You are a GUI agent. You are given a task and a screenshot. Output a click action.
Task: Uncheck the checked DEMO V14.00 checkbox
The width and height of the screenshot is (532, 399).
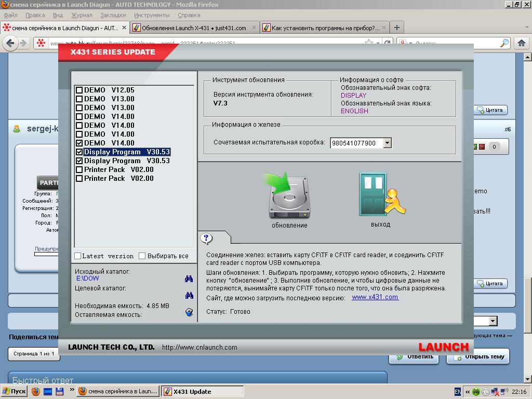[x=79, y=143]
